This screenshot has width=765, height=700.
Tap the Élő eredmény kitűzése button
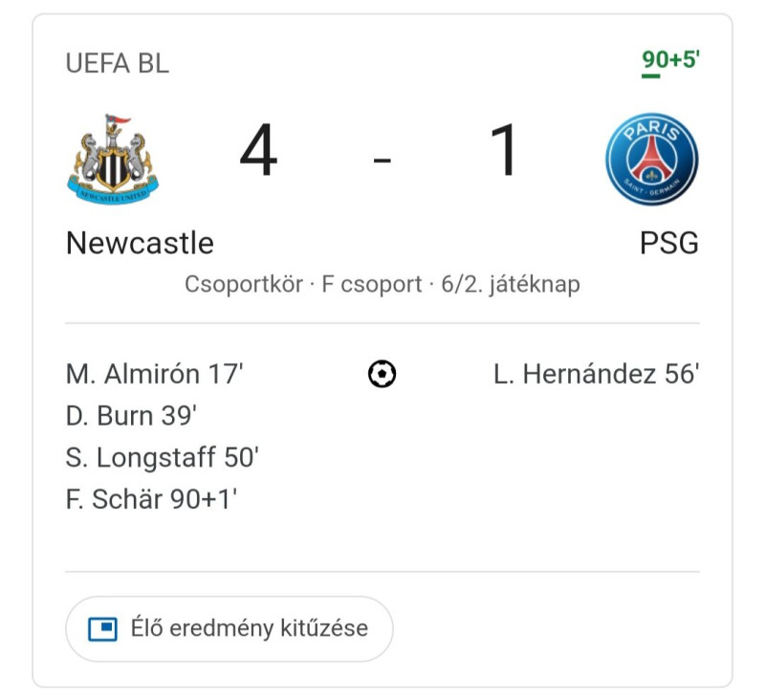click(x=229, y=629)
